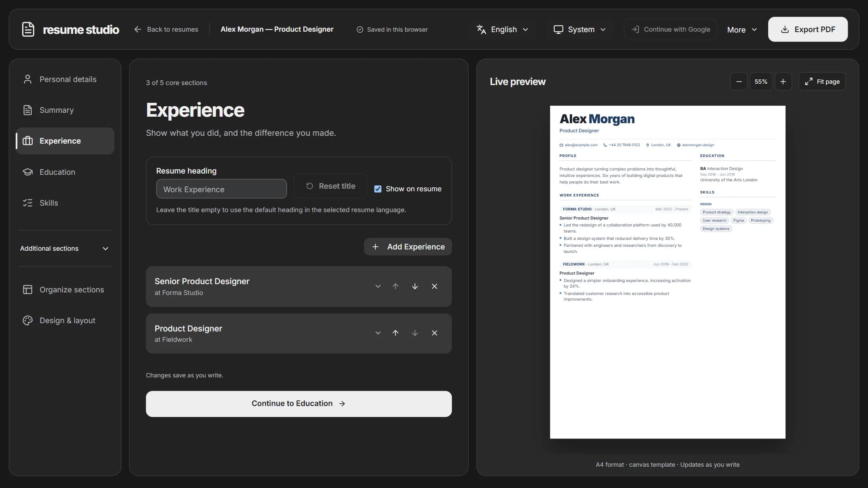Click the Skills checklist icon

tap(28, 203)
